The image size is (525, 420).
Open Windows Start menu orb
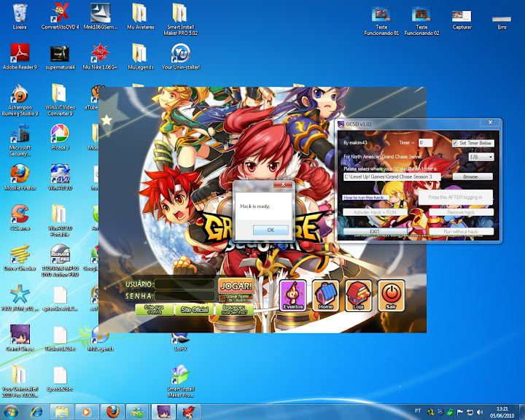pyautogui.click(x=11, y=412)
